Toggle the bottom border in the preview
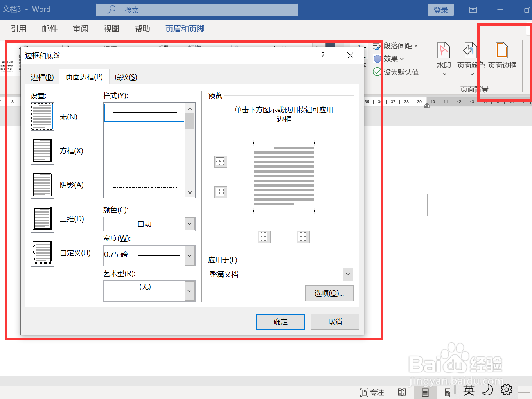Viewport: 532px width, 399px height. click(x=221, y=192)
